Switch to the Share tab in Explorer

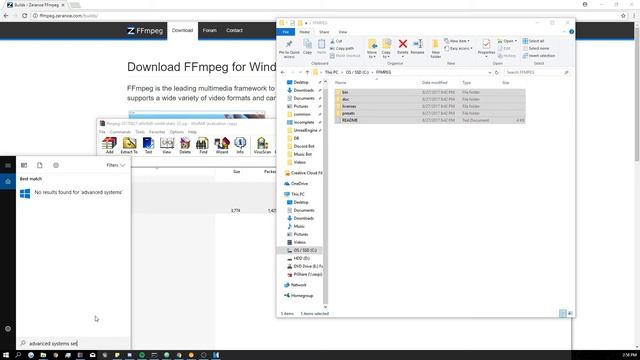(x=324, y=32)
